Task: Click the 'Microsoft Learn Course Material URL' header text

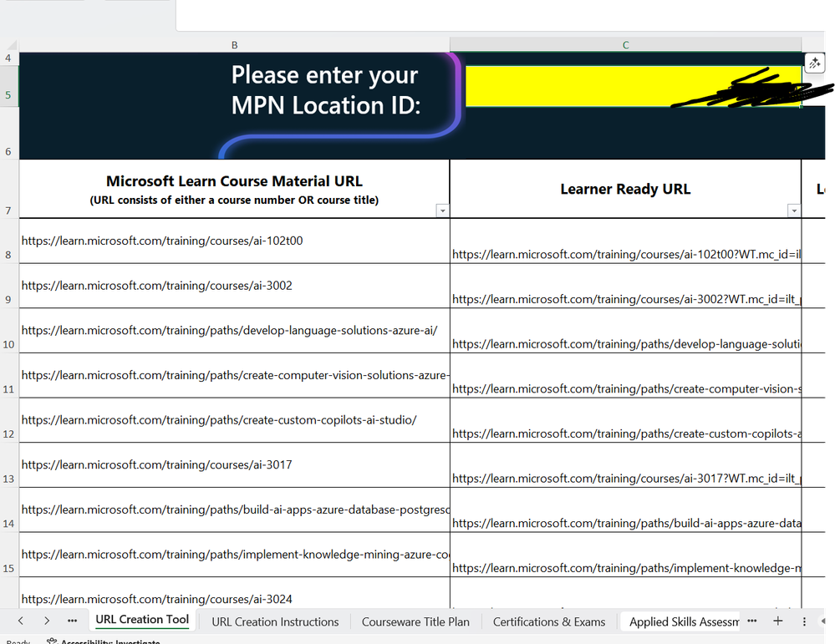Action: [234, 181]
